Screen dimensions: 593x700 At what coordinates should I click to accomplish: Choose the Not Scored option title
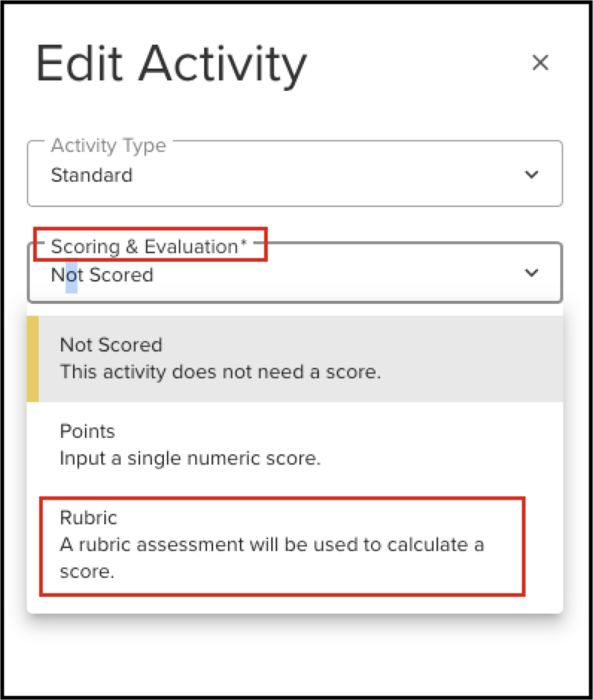point(111,345)
